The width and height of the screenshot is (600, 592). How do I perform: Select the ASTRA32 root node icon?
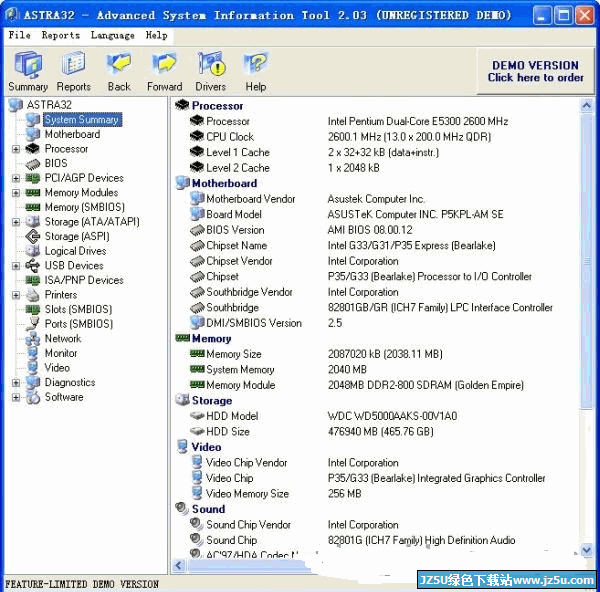point(16,104)
